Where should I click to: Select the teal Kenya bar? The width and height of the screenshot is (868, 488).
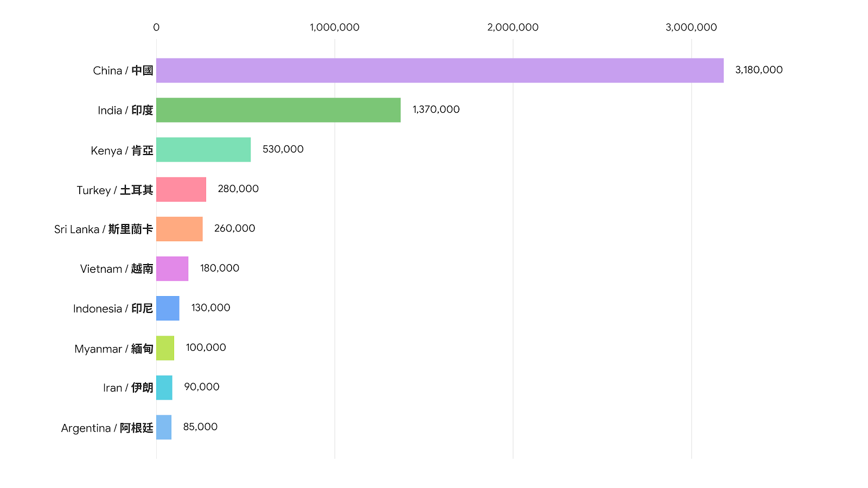point(203,150)
